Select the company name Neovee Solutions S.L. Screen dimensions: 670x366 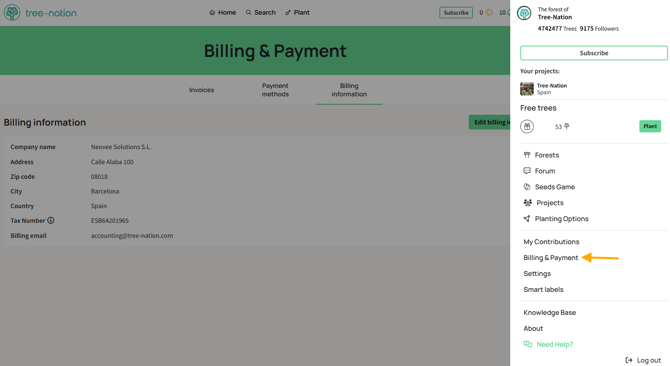coord(121,146)
